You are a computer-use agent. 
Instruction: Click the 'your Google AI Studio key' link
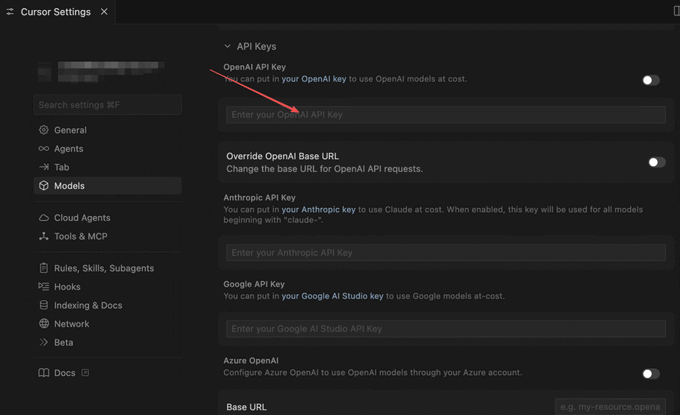(x=332, y=296)
